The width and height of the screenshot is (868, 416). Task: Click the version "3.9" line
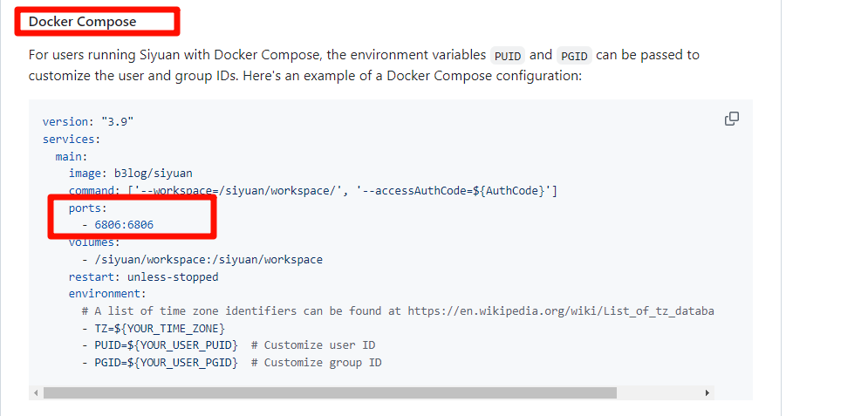coord(87,122)
